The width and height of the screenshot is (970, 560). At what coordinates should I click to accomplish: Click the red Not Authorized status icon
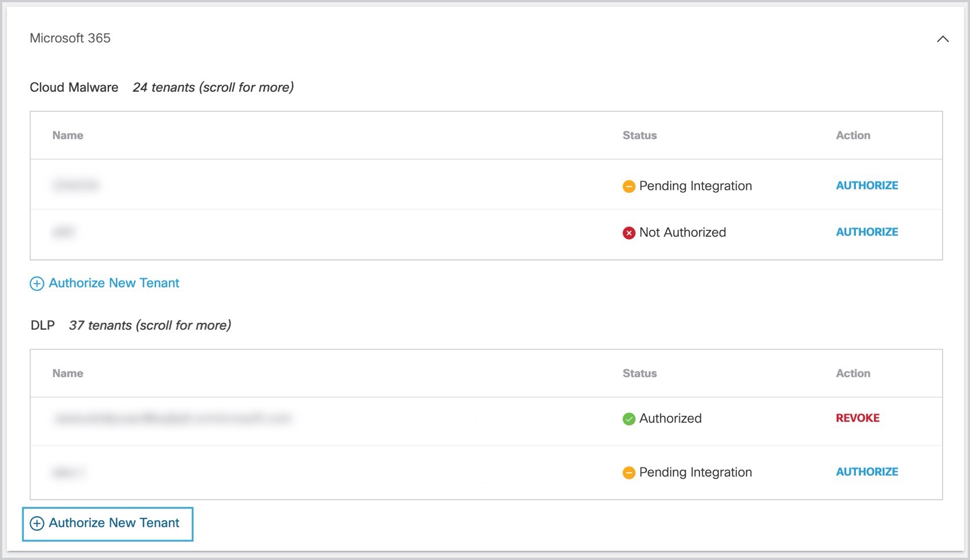pos(629,233)
